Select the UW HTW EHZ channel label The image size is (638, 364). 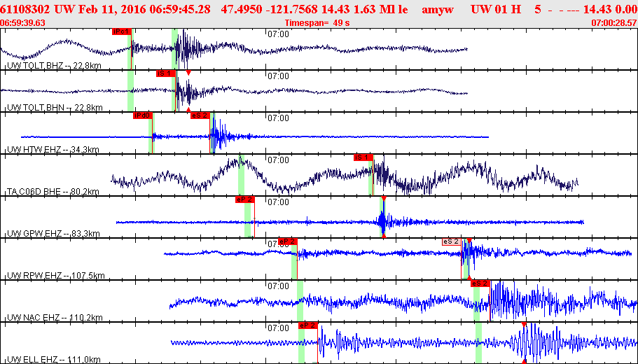[53, 150]
